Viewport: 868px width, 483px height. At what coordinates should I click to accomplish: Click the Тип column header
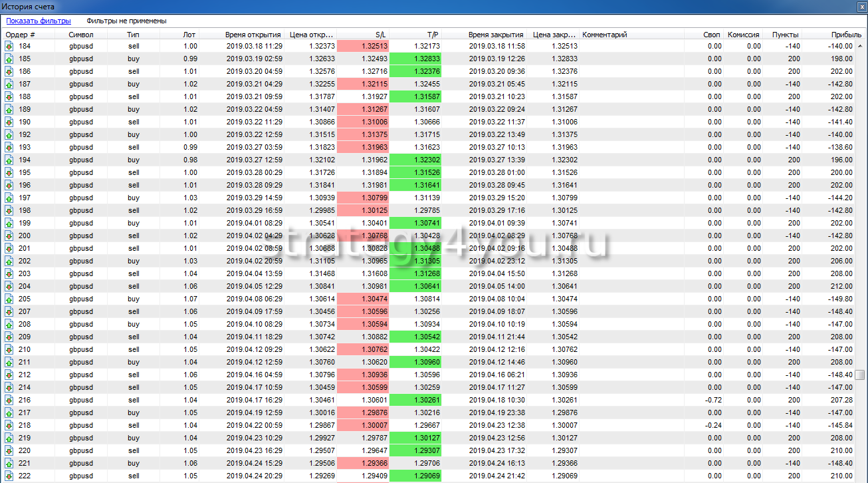pyautogui.click(x=134, y=35)
